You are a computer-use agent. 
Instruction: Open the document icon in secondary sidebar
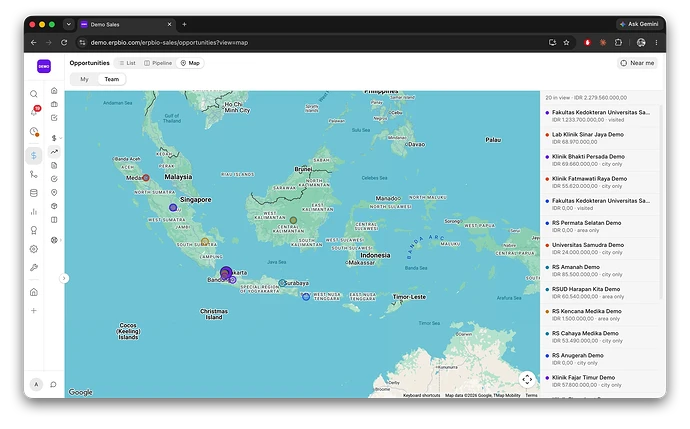click(x=54, y=165)
